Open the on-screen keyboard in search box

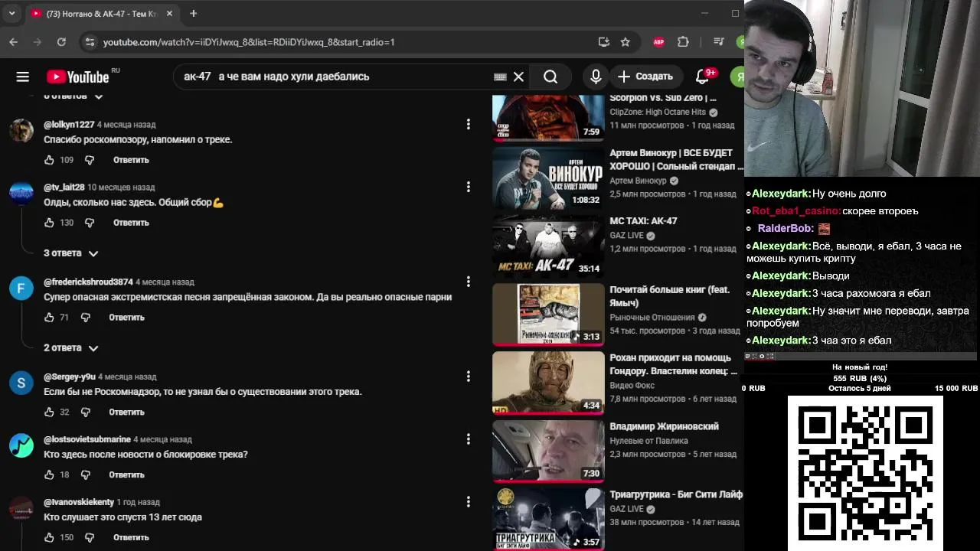tap(500, 77)
